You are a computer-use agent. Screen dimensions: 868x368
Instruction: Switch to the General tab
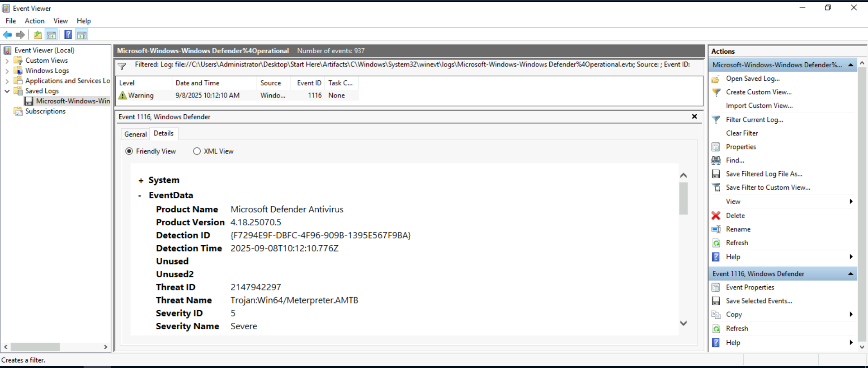tap(136, 134)
